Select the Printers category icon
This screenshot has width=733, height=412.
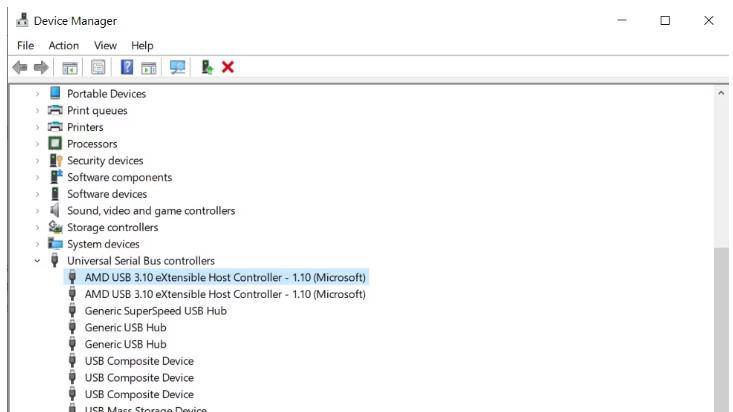55,127
